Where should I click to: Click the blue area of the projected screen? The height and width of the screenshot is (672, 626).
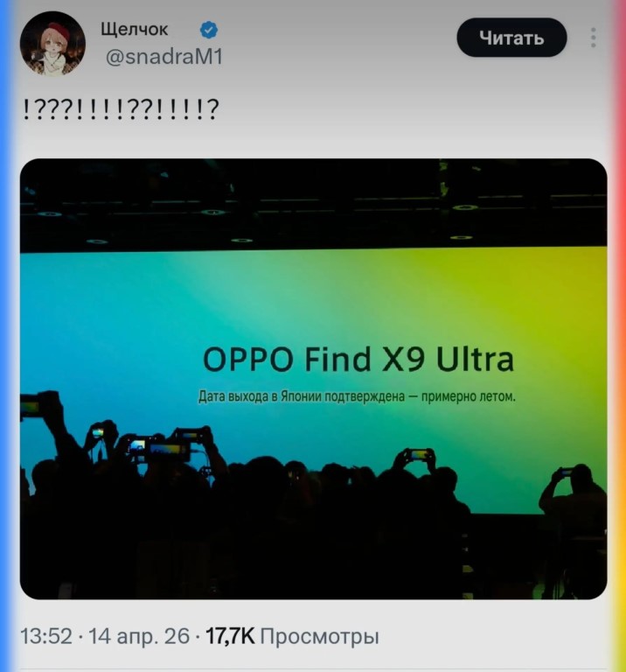click(x=107, y=321)
